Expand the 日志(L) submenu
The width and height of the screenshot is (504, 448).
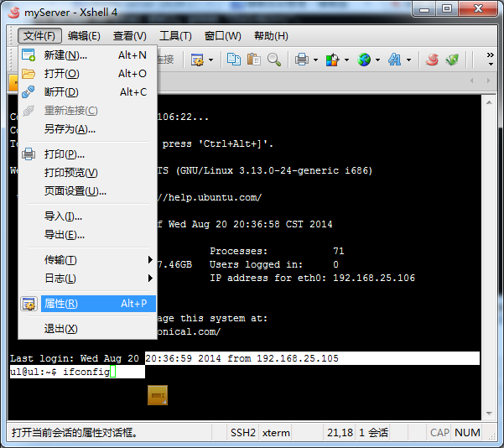87,279
